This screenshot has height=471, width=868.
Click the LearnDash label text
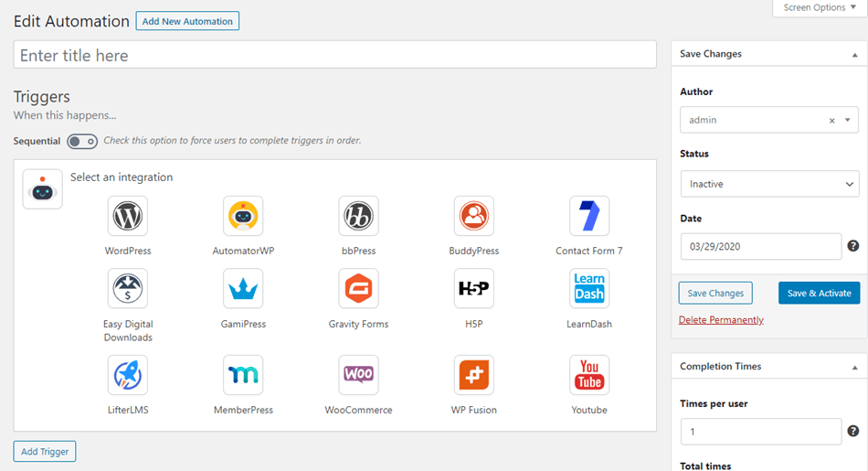pos(589,324)
